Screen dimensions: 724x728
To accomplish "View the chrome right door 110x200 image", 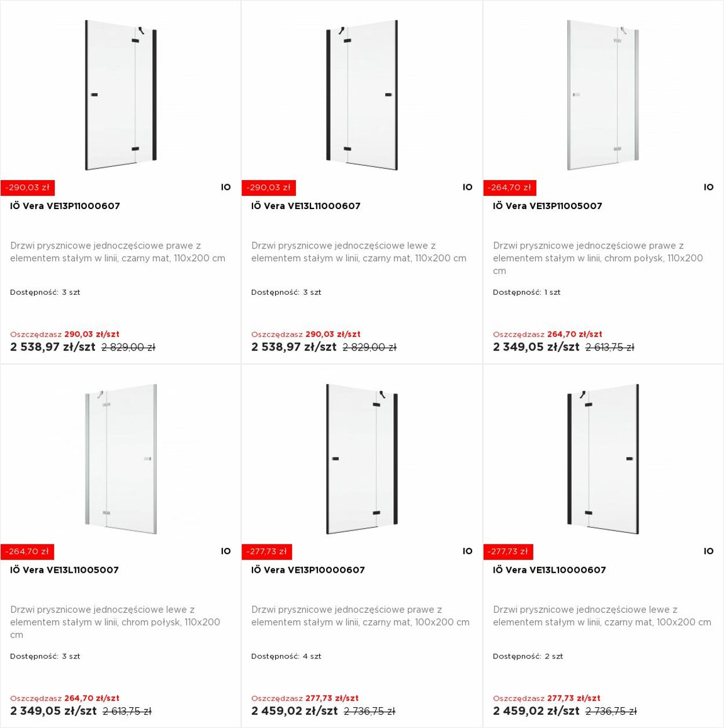I will click(603, 95).
